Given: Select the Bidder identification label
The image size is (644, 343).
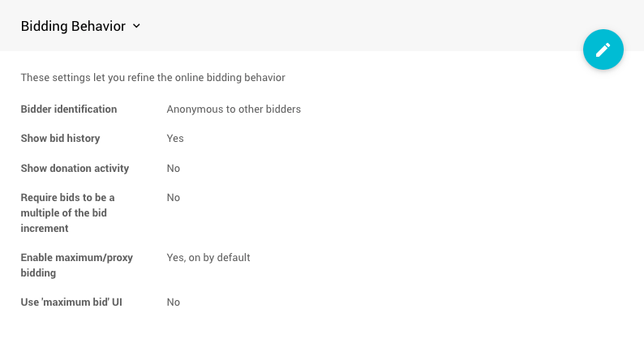Looking at the screenshot, I should pyautogui.click(x=69, y=109).
